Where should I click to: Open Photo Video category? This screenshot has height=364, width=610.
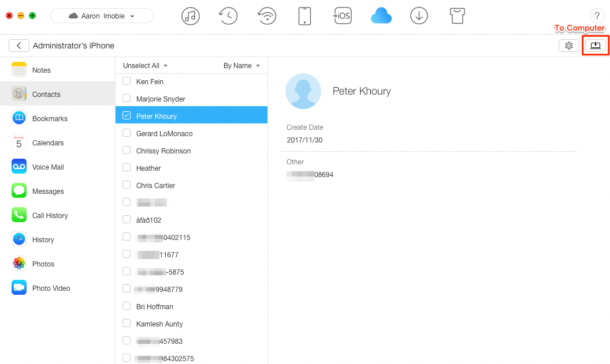pyautogui.click(x=58, y=288)
